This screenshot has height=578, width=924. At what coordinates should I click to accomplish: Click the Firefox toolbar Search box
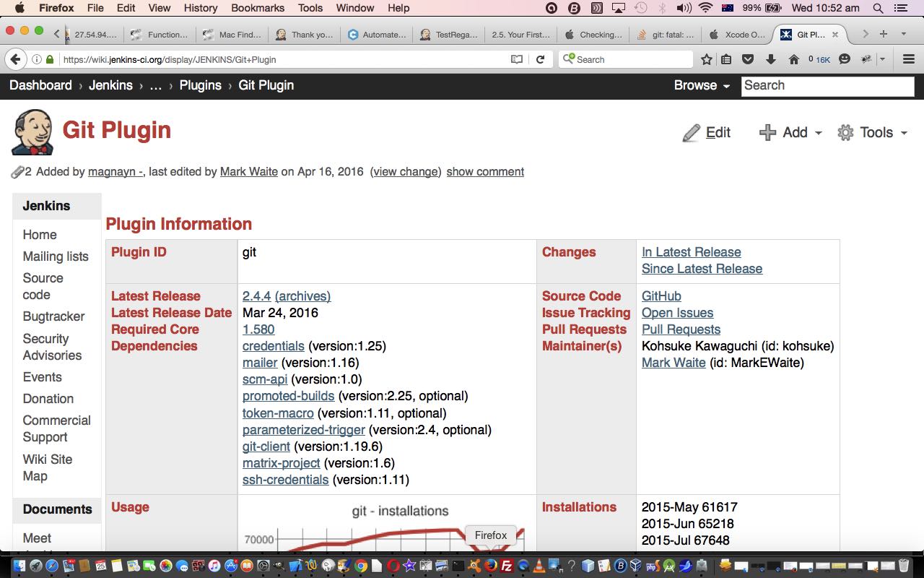click(x=625, y=59)
